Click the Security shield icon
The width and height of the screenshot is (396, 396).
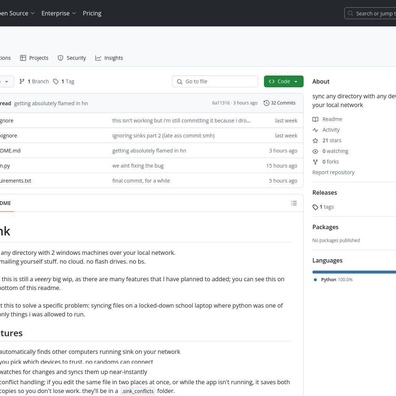coord(60,58)
